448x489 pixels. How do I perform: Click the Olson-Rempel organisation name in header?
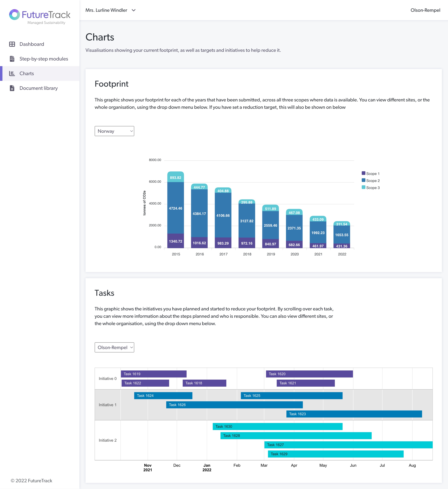[x=425, y=10]
